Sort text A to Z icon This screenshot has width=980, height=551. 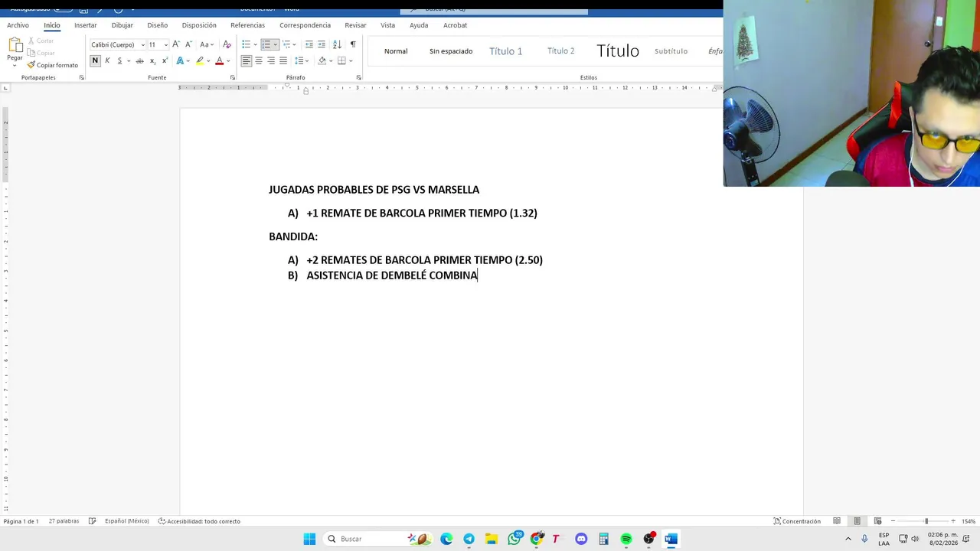(337, 44)
